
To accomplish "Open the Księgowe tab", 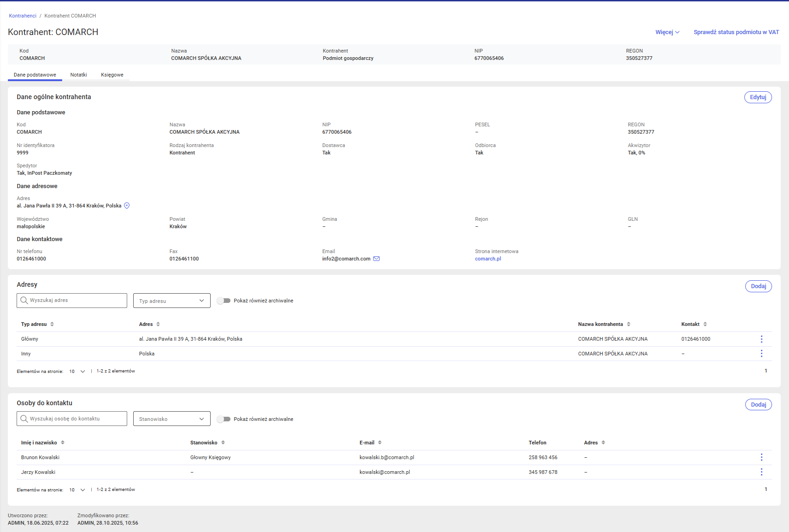I will pyautogui.click(x=112, y=75).
